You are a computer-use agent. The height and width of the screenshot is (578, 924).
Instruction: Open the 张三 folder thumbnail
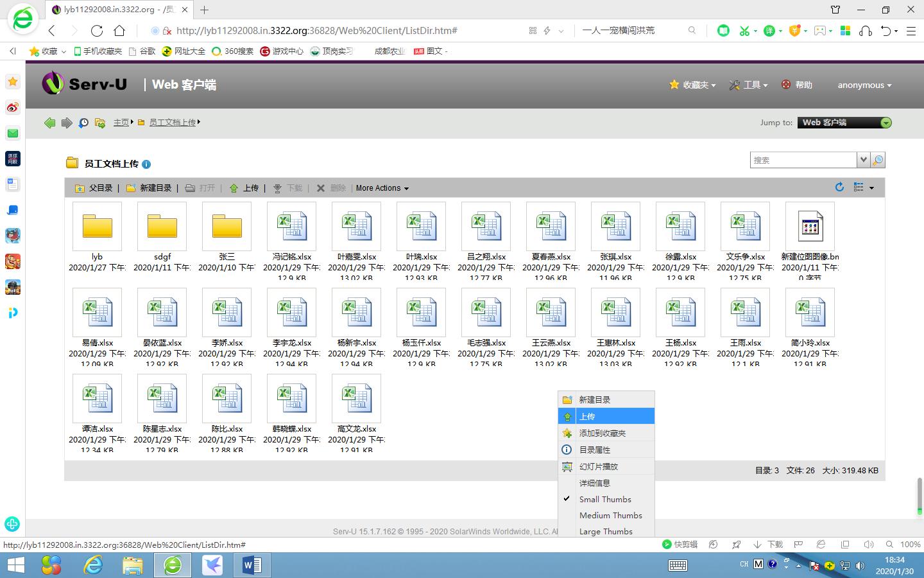226,226
